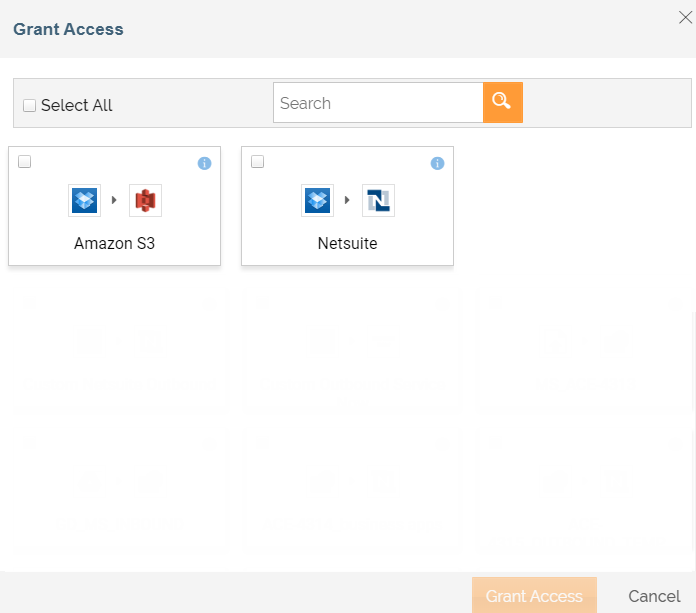Click the arrow between Dropbox and Amazon S3
The width and height of the screenshot is (696, 613).
(115, 201)
